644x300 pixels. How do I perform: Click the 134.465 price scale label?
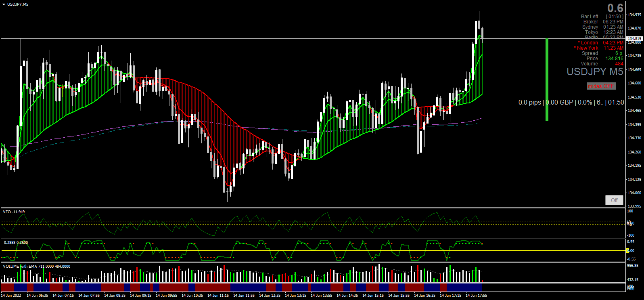pos(635,111)
